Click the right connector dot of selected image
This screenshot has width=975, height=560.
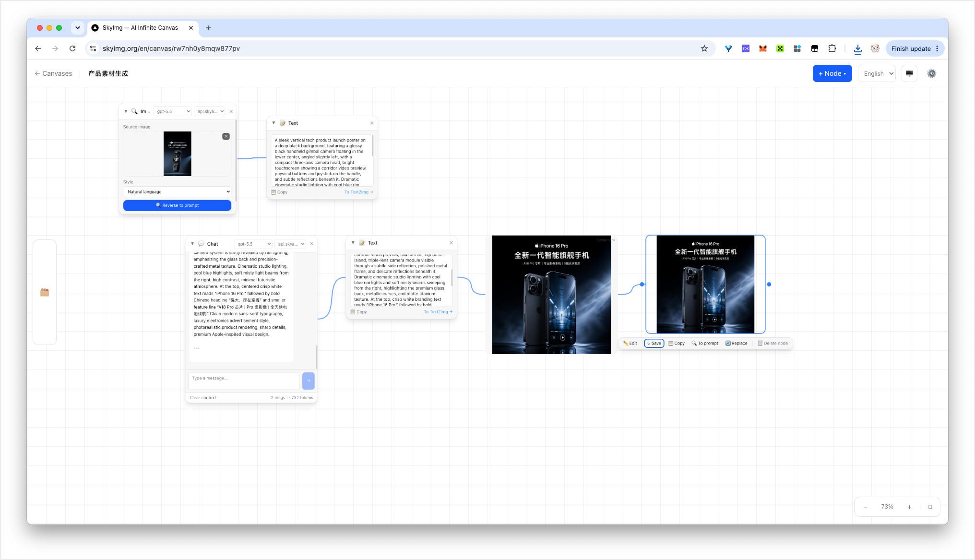(x=769, y=285)
